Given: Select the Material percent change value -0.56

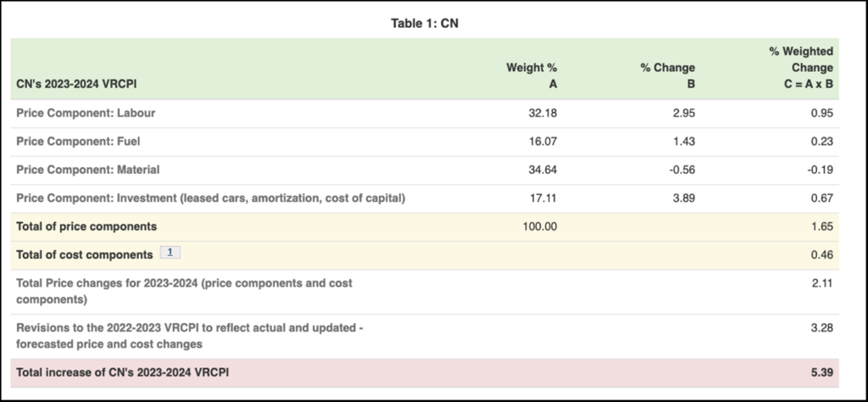Looking at the screenshot, I should [680, 170].
